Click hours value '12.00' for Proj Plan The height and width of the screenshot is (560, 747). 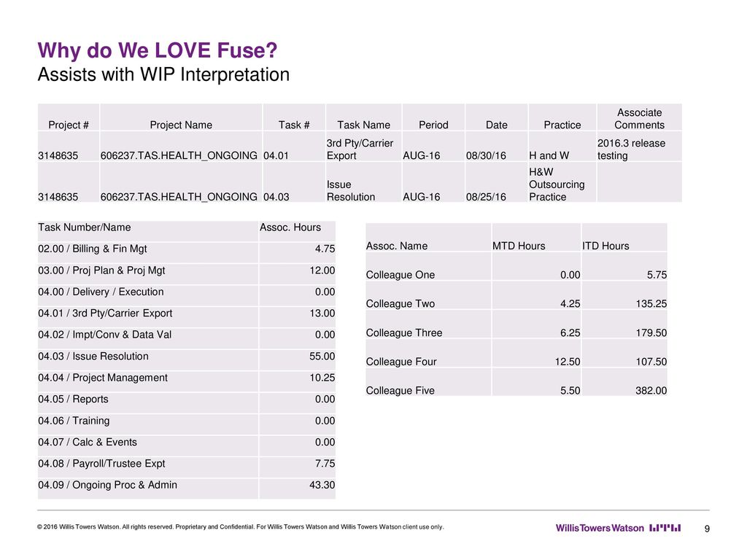tap(322, 271)
